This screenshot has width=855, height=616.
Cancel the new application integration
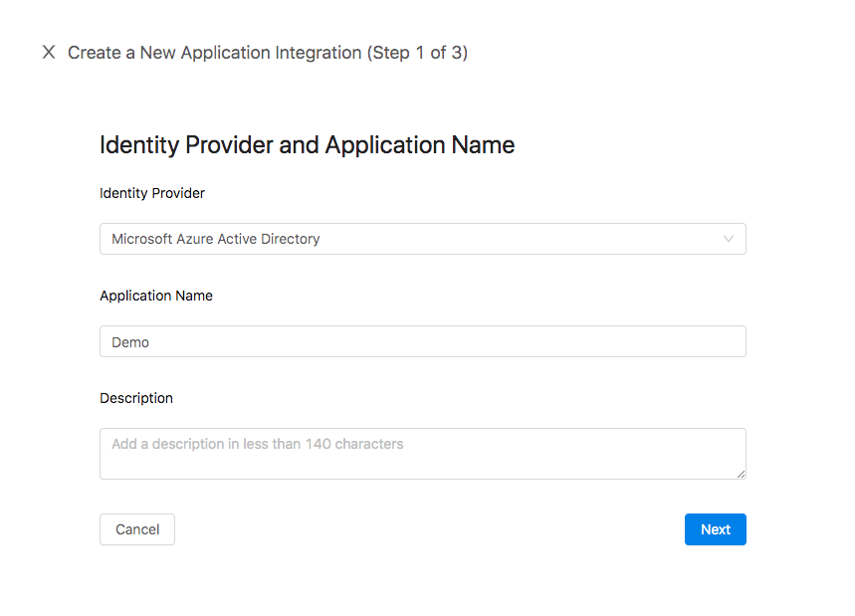tap(137, 529)
